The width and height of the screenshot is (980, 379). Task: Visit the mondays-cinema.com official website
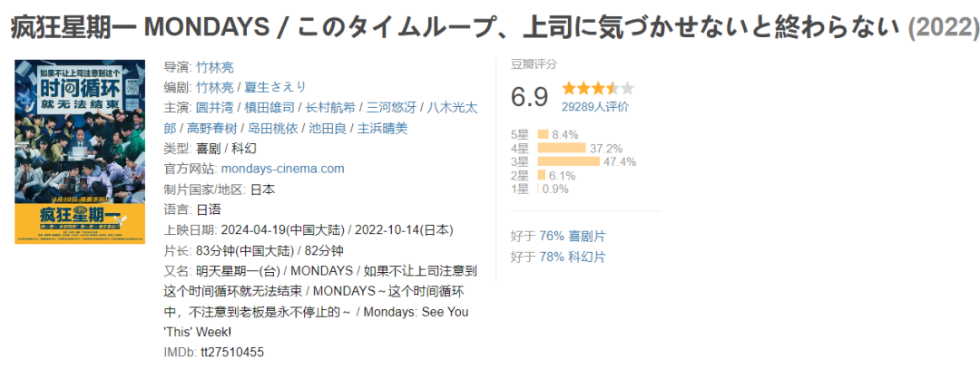282,169
